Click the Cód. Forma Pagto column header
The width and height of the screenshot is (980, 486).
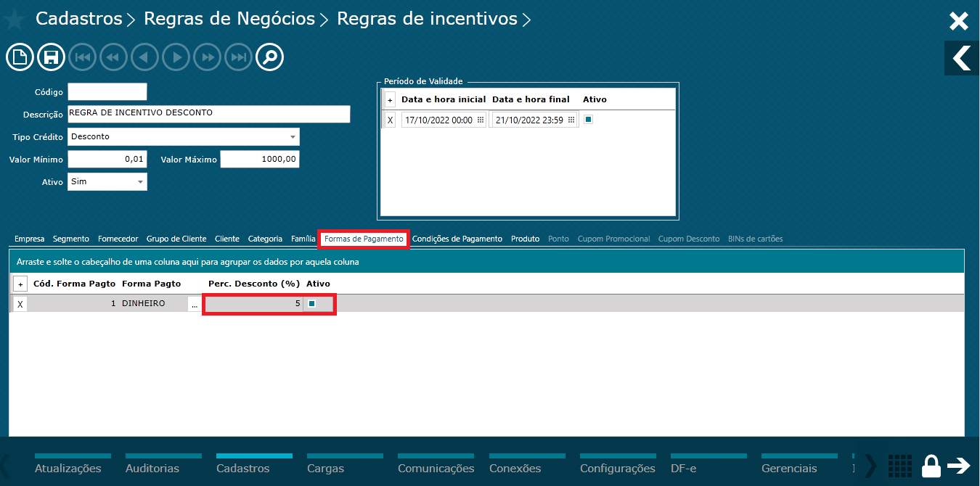pos(74,284)
